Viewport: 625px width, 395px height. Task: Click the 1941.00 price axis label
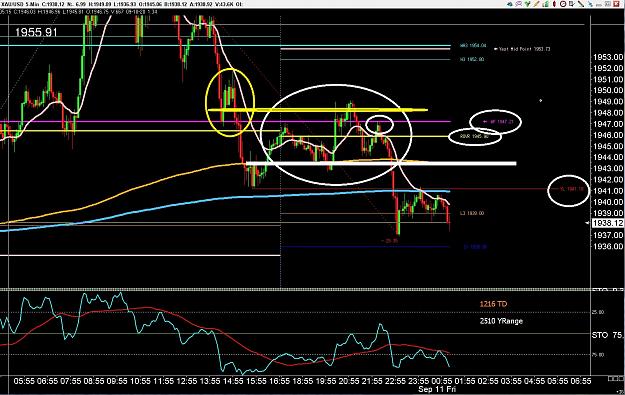pos(607,191)
